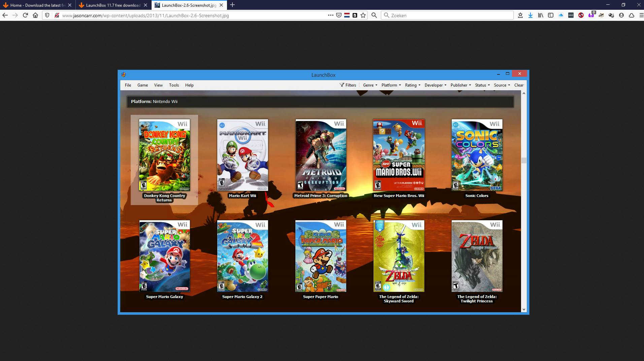Reload the current page

click(25, 15)
